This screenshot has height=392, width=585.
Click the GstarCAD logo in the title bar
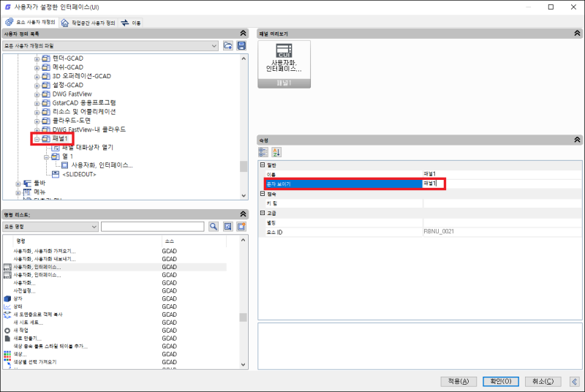tap(7, 7)
